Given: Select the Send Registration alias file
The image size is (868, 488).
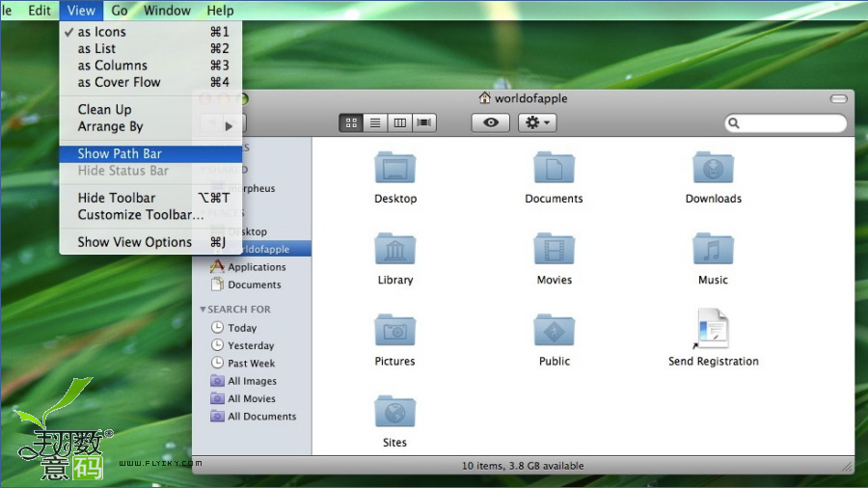Looking at the screenshot, I should click(713, 329).
